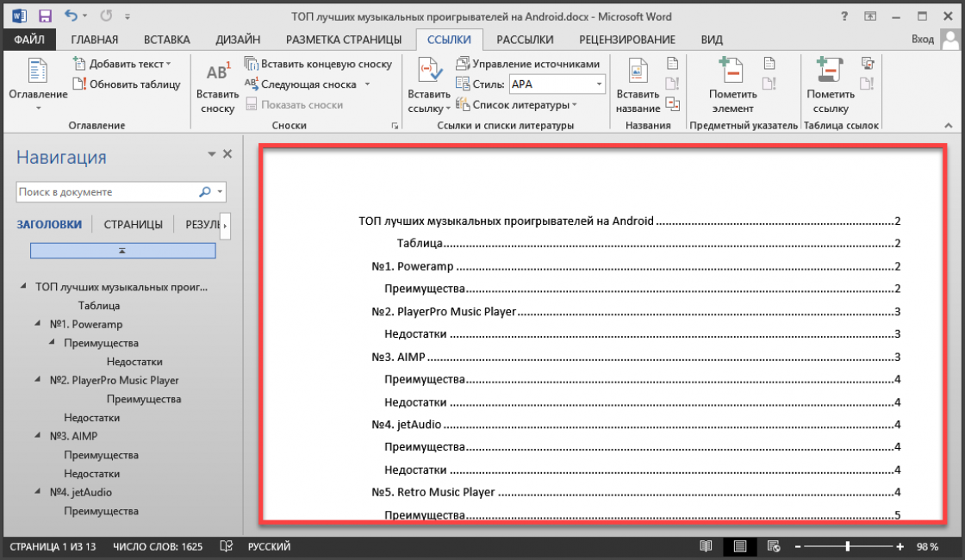Viewport: 965px width, 560px height.
Task: Click the cross-reference icon in Названия group
Action: tap(673, 104)
